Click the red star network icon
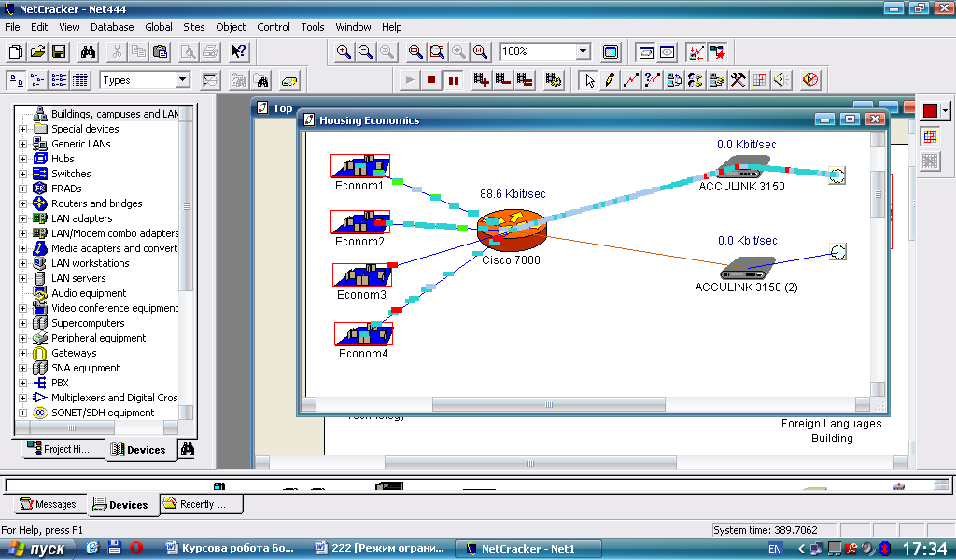956x560 pixels. coord(718,51)
